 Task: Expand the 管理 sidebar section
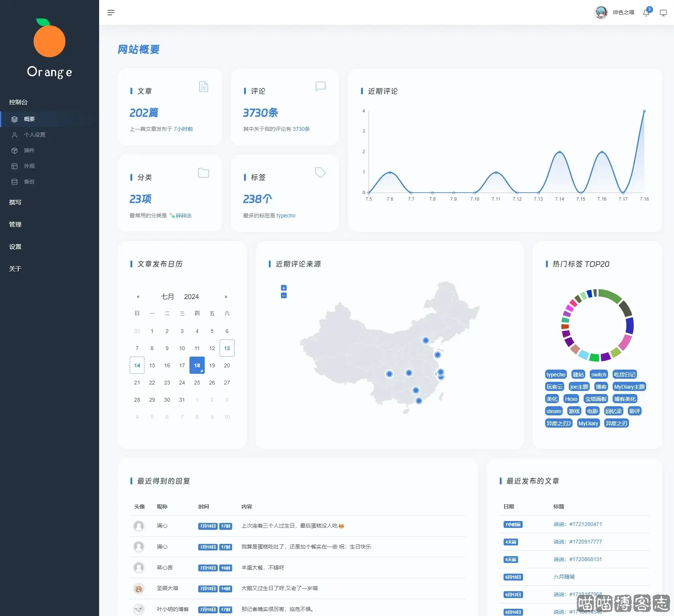click(15, 225)
